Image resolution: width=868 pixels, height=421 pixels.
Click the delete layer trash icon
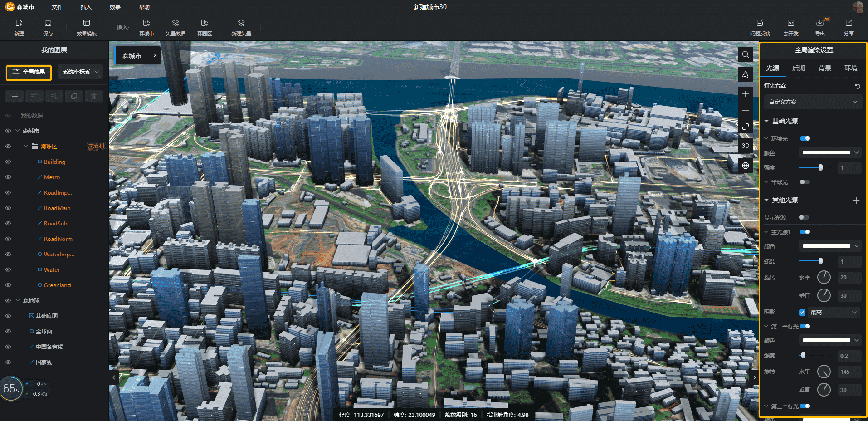coord(94,96)
